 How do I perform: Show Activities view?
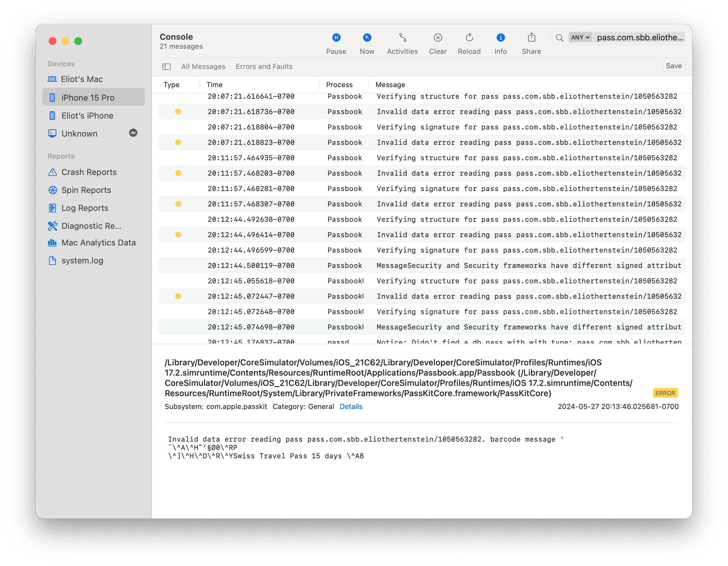402,44
